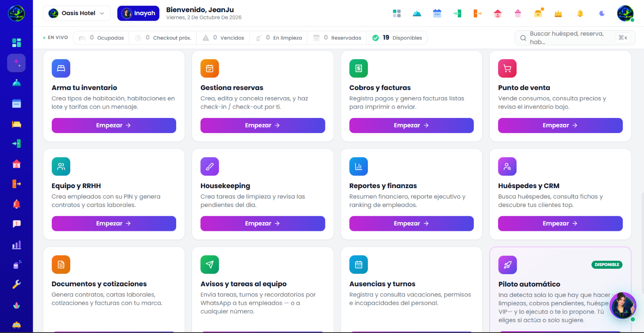Click Empezar under Huéspedes y CRM
The height and width of the screenshot is (333, 644).
click(x=560, y=223)
